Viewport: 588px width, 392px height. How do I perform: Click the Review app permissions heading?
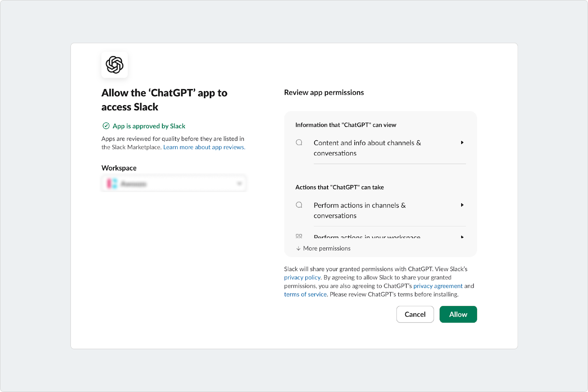click(323, 93)
